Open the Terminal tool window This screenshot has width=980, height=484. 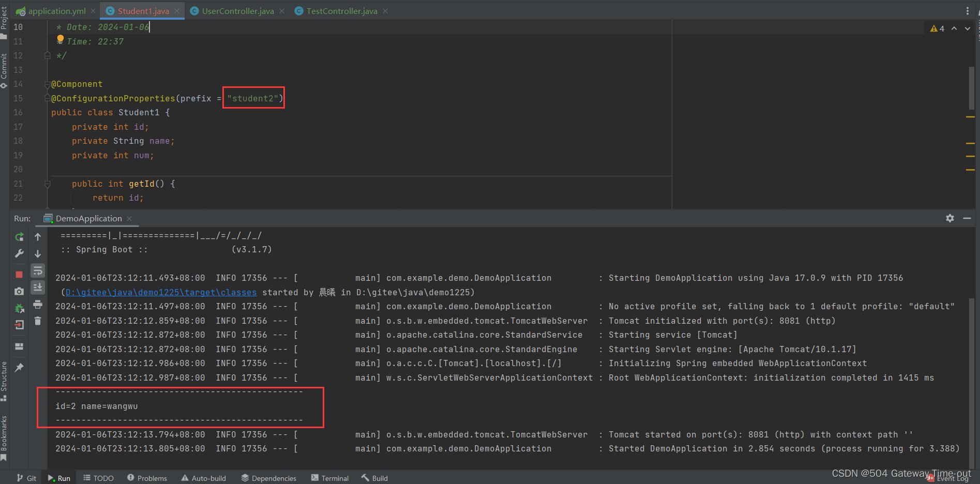click(x=330, y=478)
